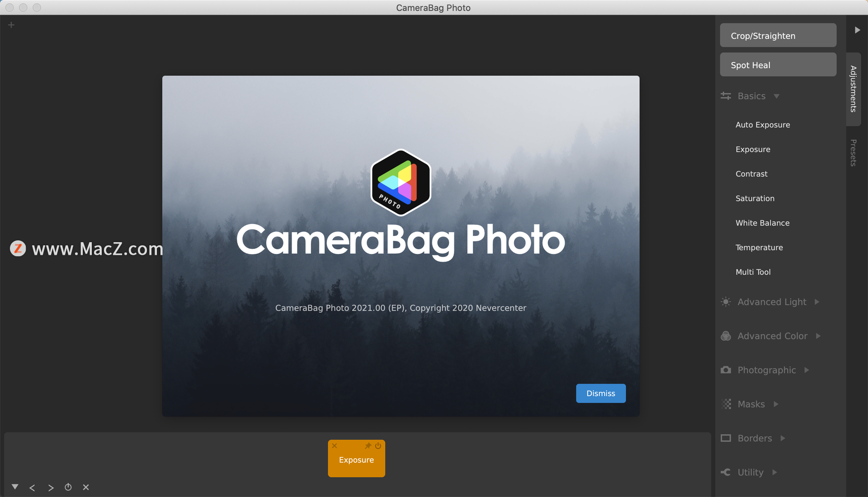This screenshot has height=497, width=868.
Task: Add Saturation adjustment
Action: (x=755, y=198)
